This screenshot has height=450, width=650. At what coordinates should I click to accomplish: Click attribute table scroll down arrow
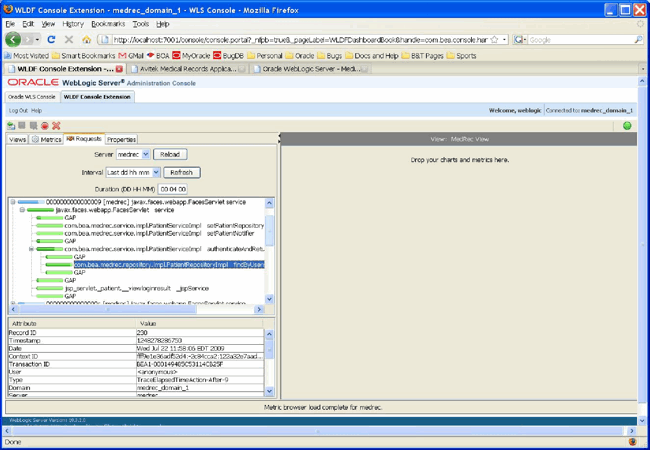click(269, 391)
